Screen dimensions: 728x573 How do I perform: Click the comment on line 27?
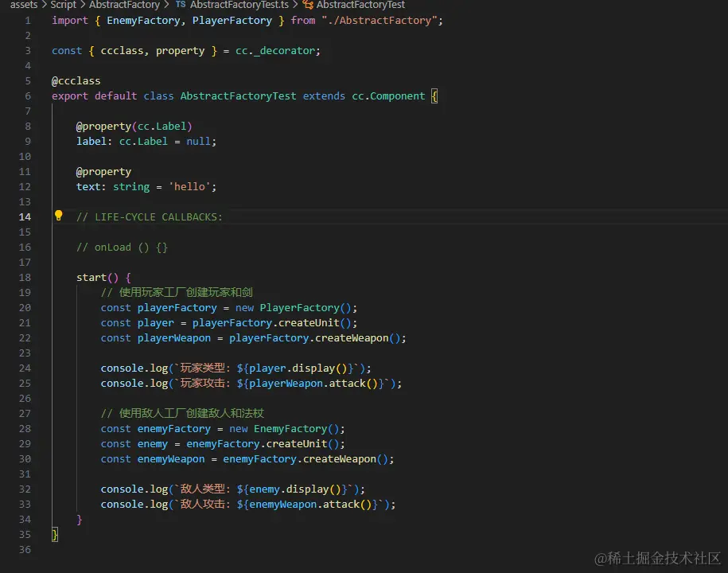pos(182,413)
